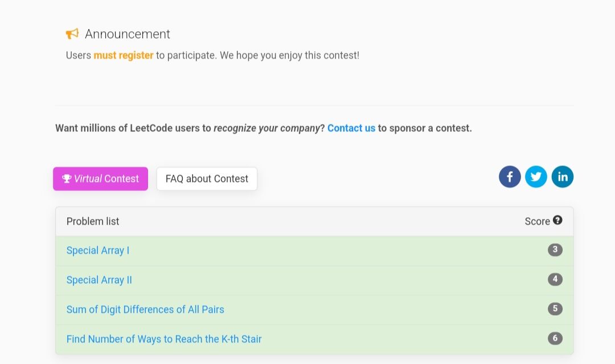Click the must register link
The height and width of the screenshot is (364, 615).
123,55
